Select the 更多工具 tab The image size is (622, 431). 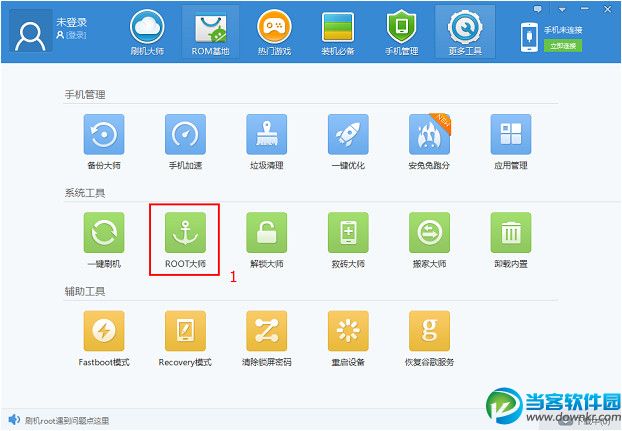465,33
